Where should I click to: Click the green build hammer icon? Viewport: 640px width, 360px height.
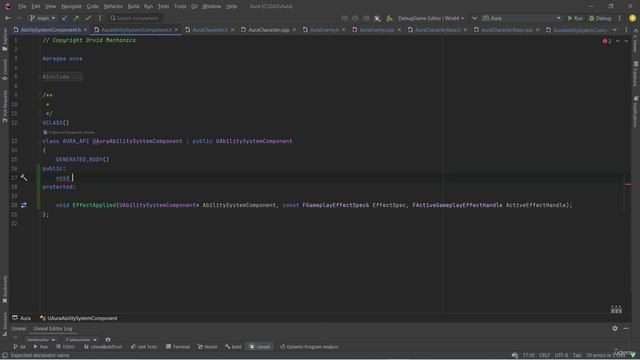tap(389, 18)
